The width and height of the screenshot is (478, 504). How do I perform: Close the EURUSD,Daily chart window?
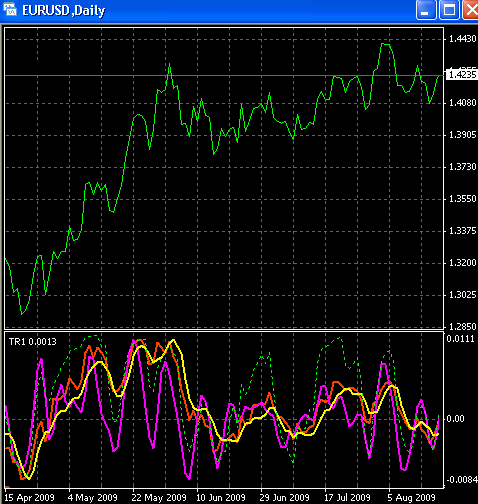pos(471,10)
